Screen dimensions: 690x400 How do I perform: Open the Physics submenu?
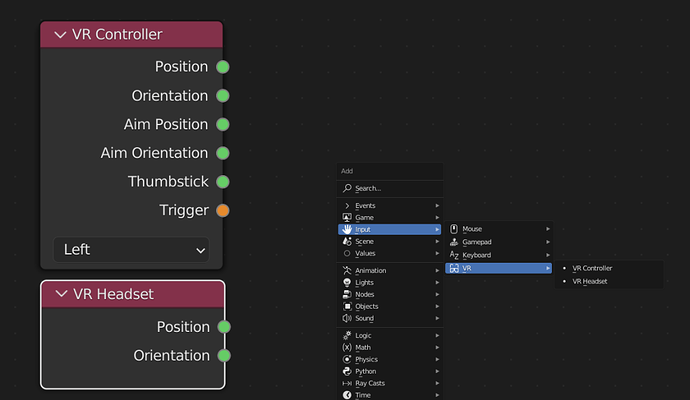390,359
